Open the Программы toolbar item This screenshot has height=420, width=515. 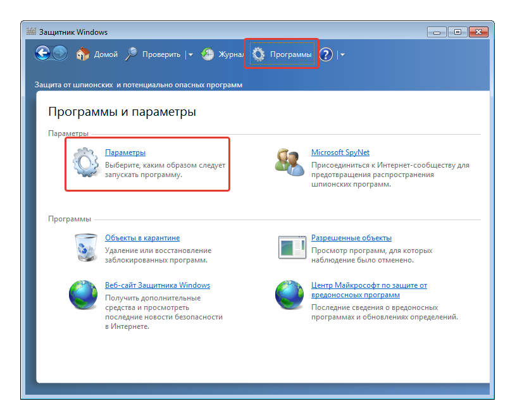point(290,54)
